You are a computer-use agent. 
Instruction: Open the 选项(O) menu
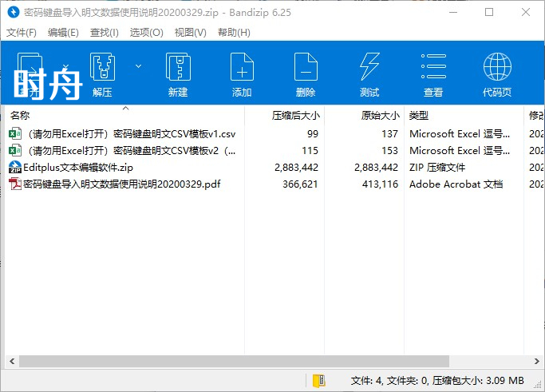pyautogui.click(x=146, y=33)
